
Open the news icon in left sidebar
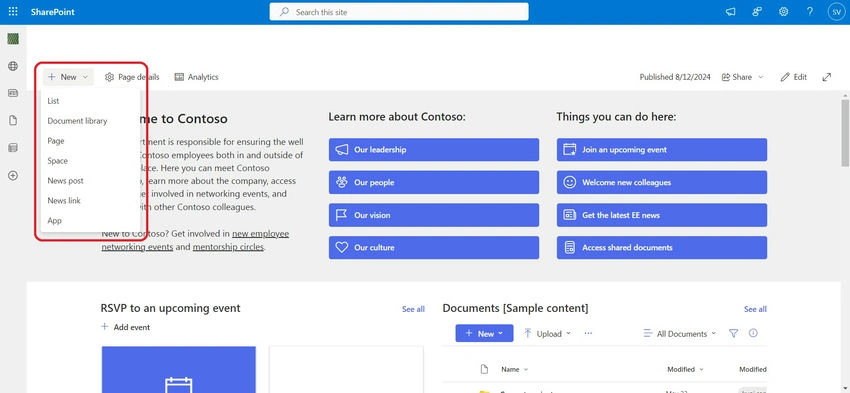[x=13, y=93]
